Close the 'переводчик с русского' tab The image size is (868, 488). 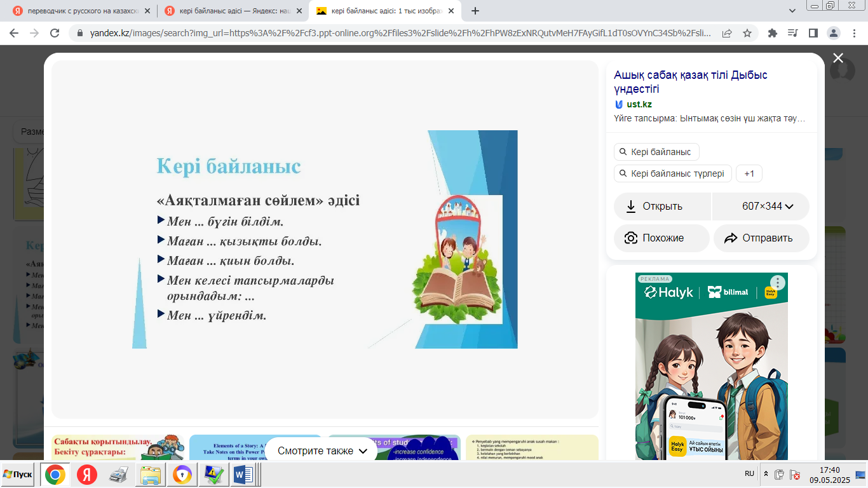[x=147, y=11]
